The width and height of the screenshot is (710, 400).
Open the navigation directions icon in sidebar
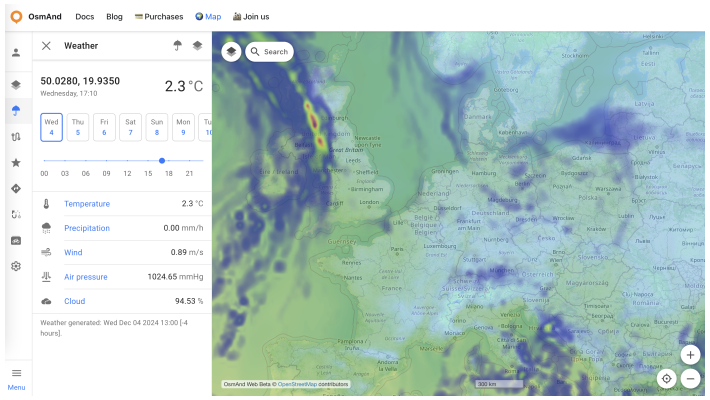[x=16, y=188]
